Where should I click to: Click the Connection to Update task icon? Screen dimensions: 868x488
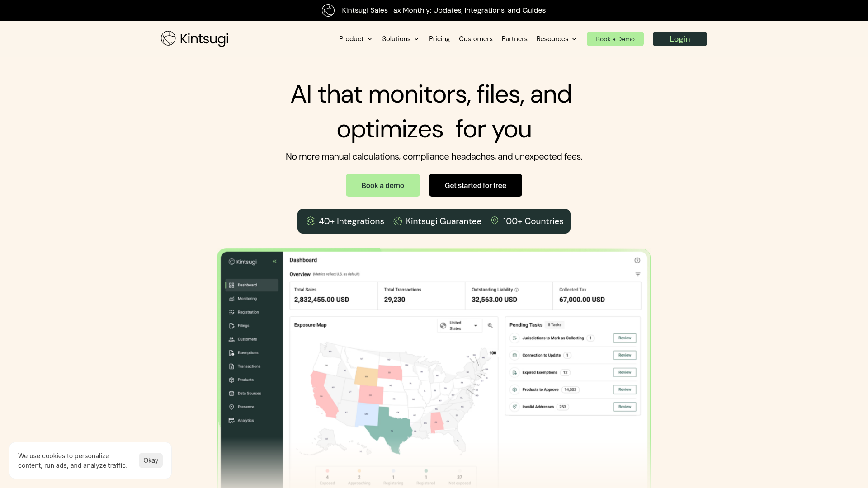514,355
